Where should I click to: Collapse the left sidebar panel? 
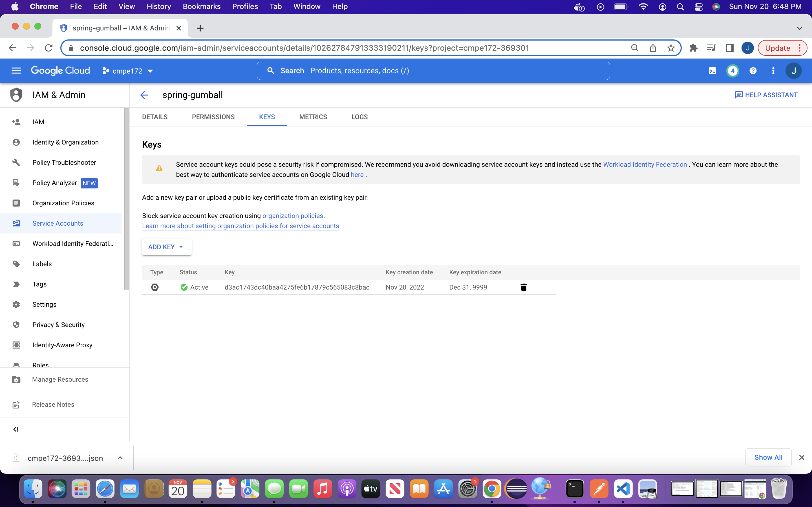[16, 429]
